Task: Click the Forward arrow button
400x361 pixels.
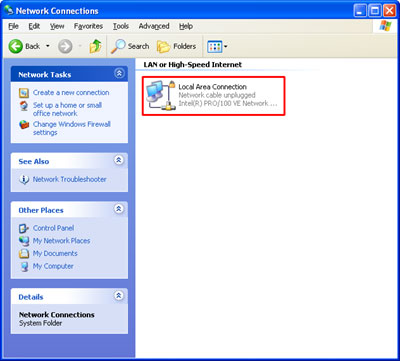Action: point(65,46)
